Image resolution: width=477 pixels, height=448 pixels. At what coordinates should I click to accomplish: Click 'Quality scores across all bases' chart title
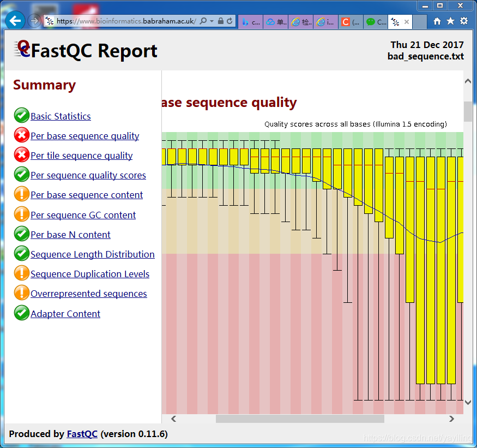point(355,124)
